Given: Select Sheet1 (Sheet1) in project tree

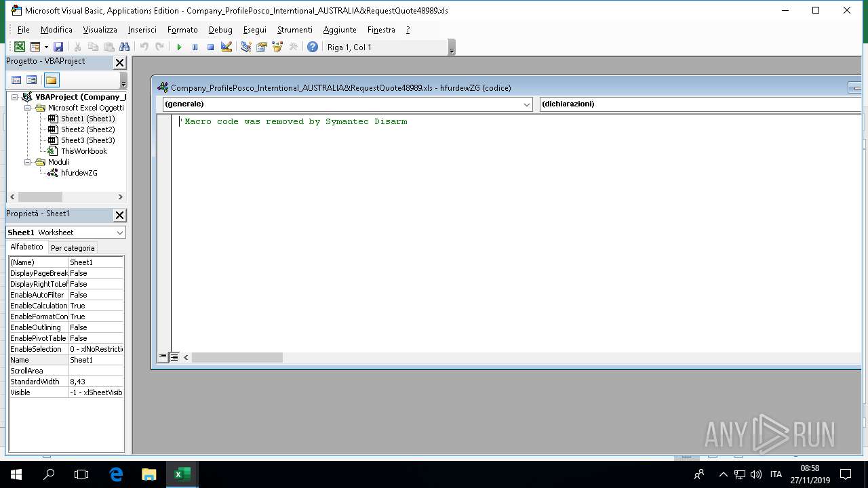Looking at the screenshot, I should 88,119.
